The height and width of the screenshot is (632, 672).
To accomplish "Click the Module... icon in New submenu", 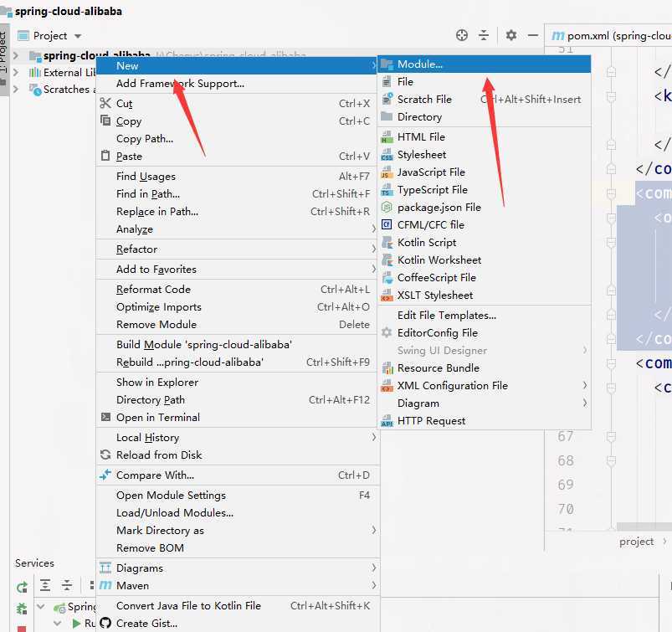I will 387,64.
